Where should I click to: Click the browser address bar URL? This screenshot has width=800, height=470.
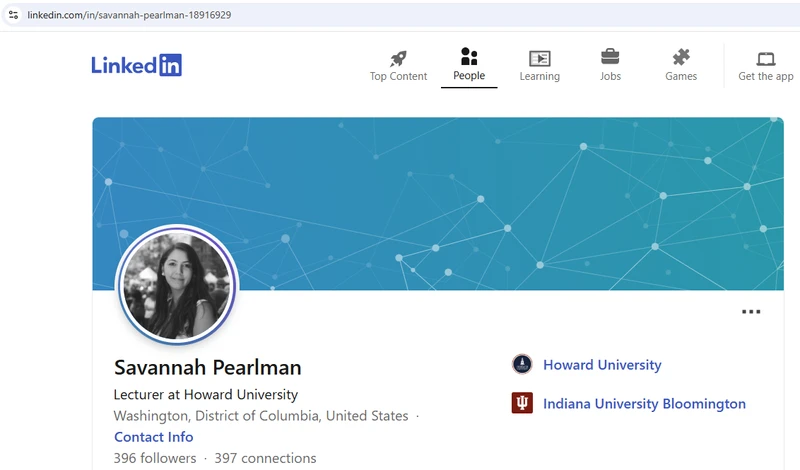coord(129,15)
